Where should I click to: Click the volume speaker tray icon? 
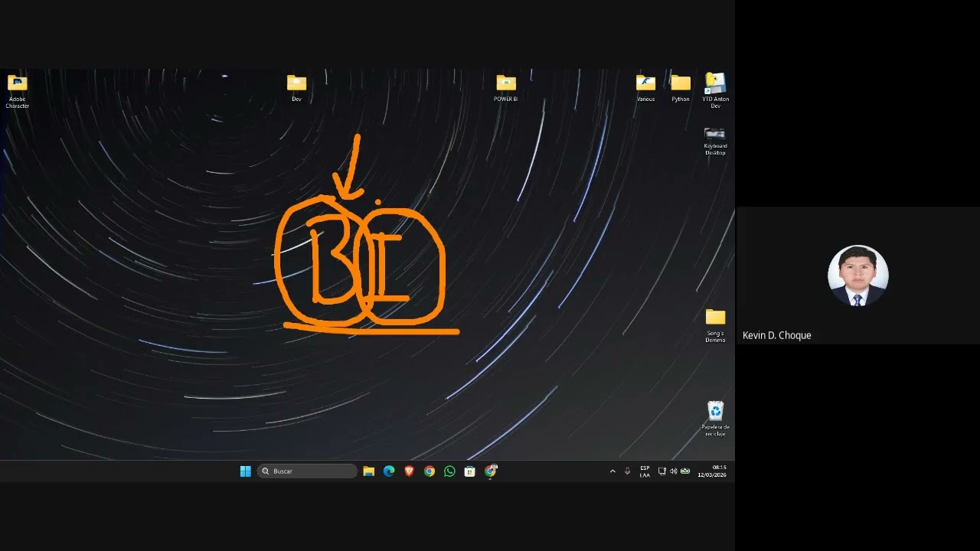click(674, 471)
